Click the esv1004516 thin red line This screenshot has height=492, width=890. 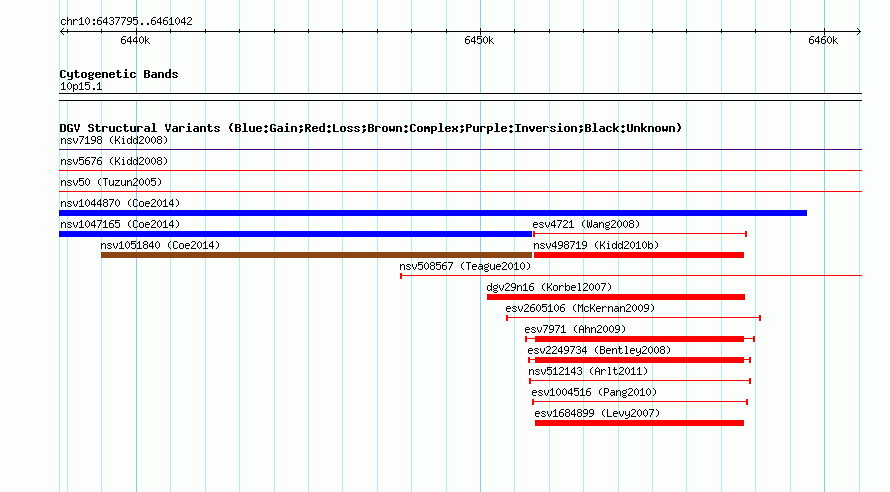click(x=640, y=402)
